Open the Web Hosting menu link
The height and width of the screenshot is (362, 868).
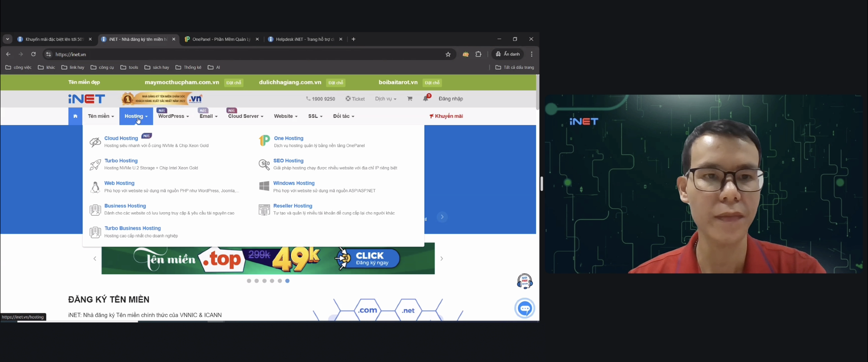119,183
